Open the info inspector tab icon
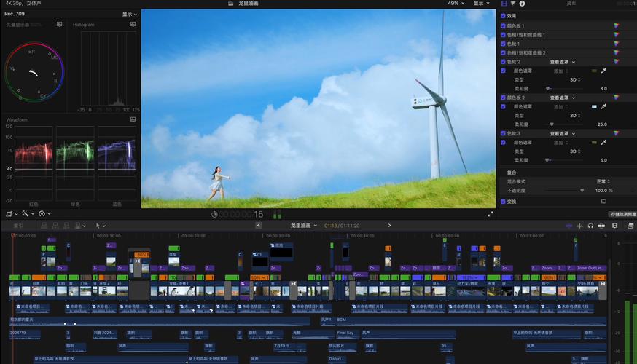 [522, 4]
